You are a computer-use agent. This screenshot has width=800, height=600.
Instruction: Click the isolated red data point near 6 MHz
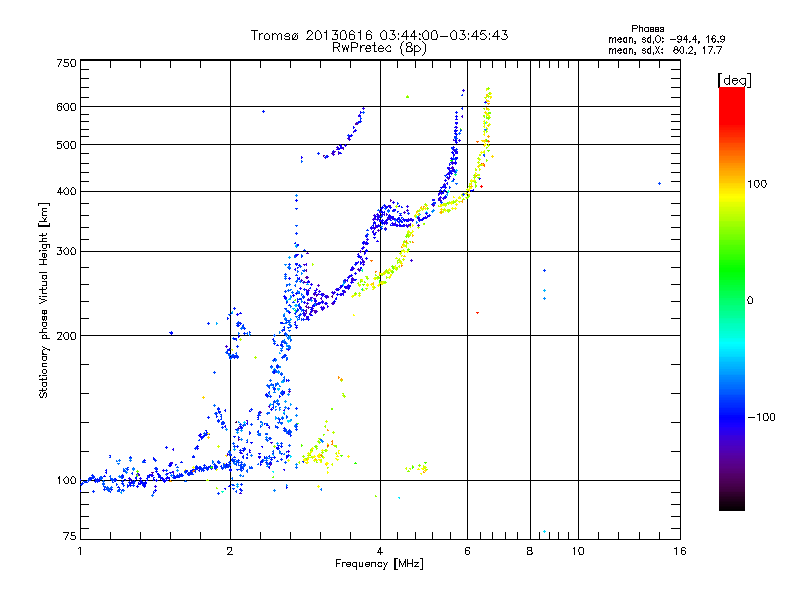coord(477,313)
